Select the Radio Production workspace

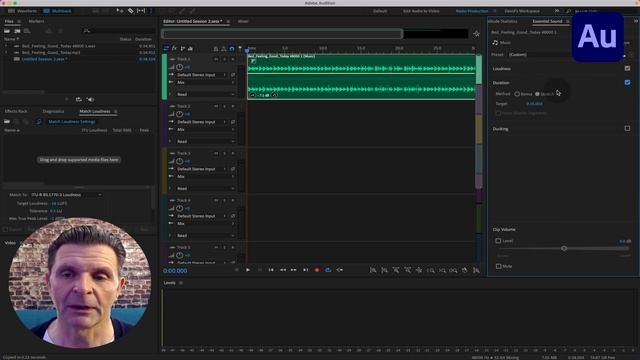(472, 11)
